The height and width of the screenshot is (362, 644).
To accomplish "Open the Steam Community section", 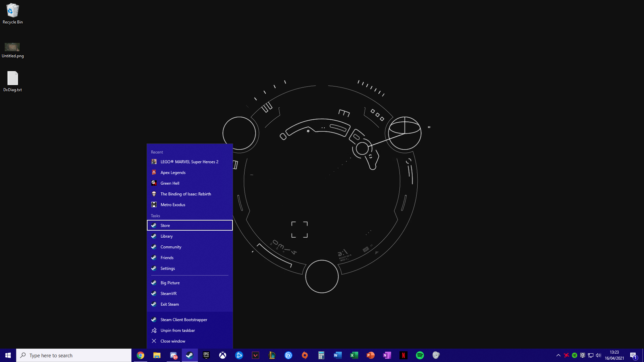I will (x=171, y=247).
